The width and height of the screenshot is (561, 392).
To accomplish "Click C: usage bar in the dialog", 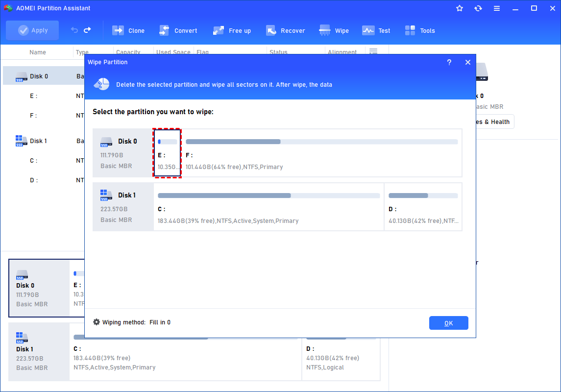I will pyautogui.click(x=268, y=196).
